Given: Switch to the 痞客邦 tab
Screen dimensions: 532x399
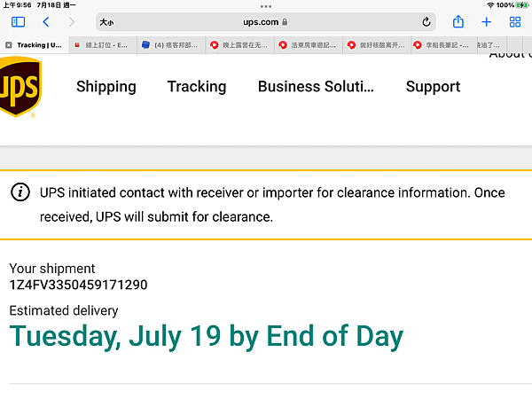Looking at the screenshot, I should pos(173,44).
